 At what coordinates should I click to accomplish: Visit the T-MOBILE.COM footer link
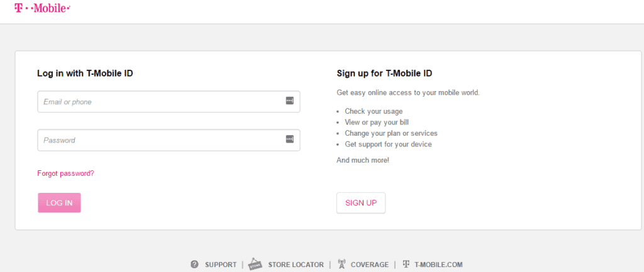(x=438, y=264)
